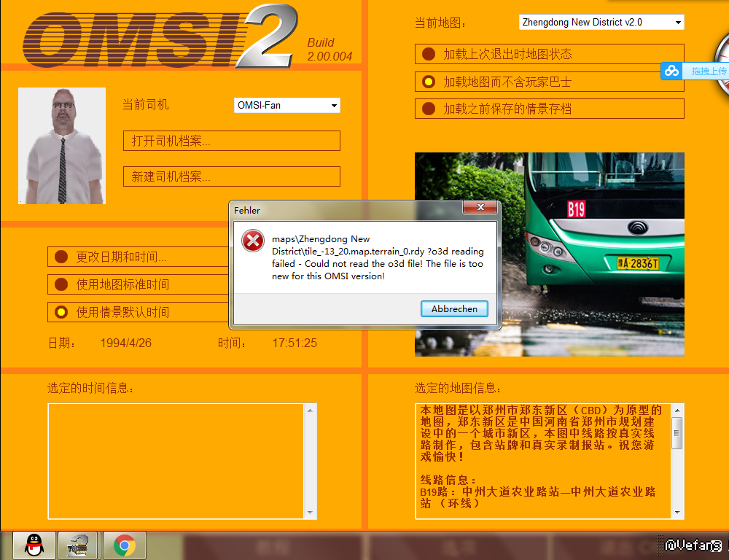Click scroll up arrow in map info box

[x=677, y=411]
